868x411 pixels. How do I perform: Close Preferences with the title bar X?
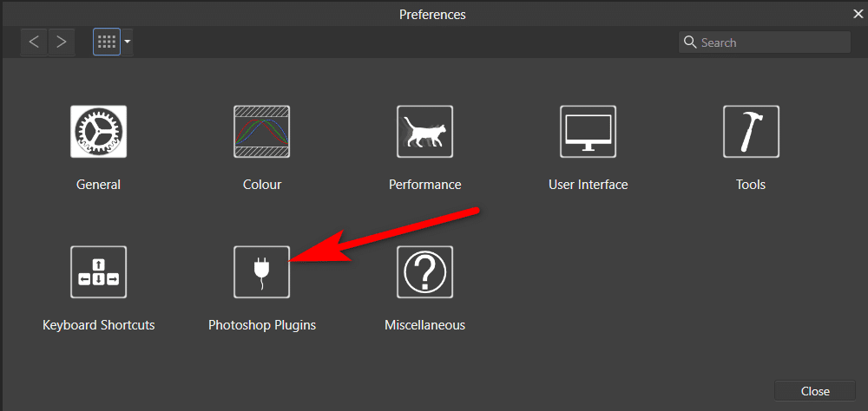click(x=858, y=15)
